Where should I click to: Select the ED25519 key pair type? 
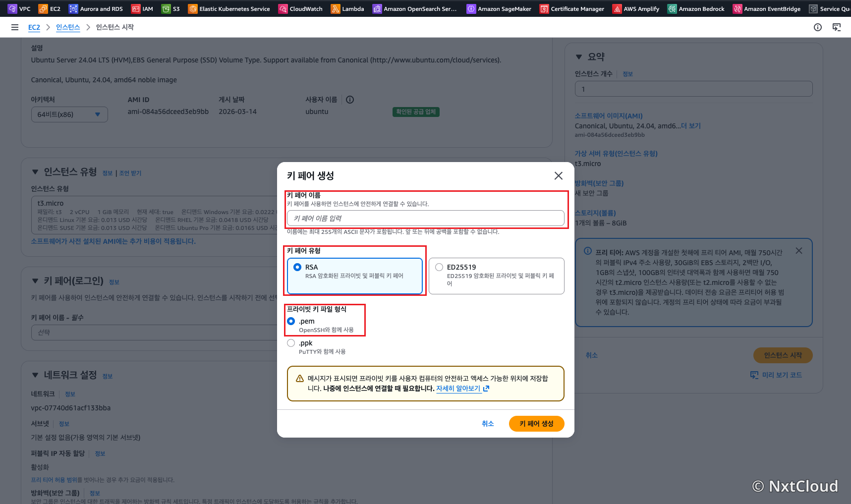(x=497, y=276)
